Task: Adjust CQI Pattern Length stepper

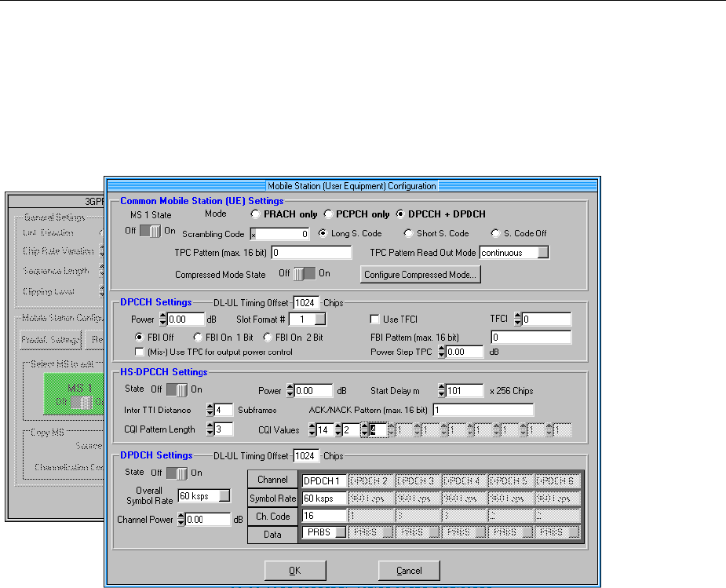Action: [210, 429]
